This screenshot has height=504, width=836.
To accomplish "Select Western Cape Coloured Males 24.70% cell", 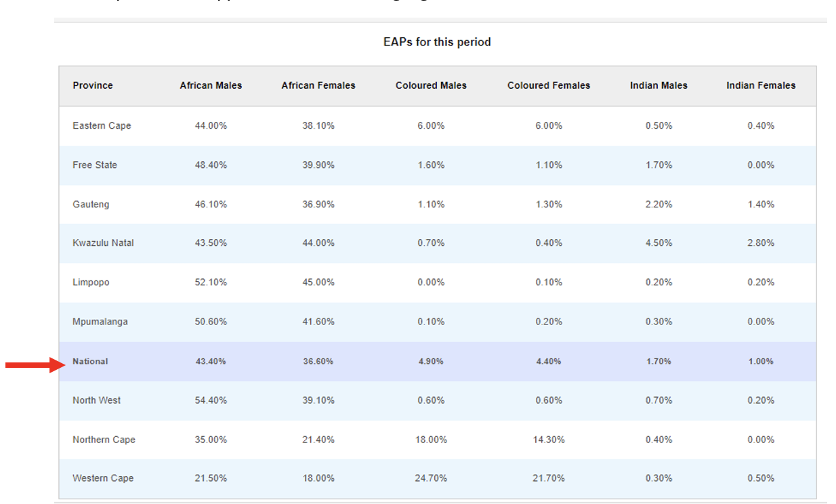I will pos(431,478).
